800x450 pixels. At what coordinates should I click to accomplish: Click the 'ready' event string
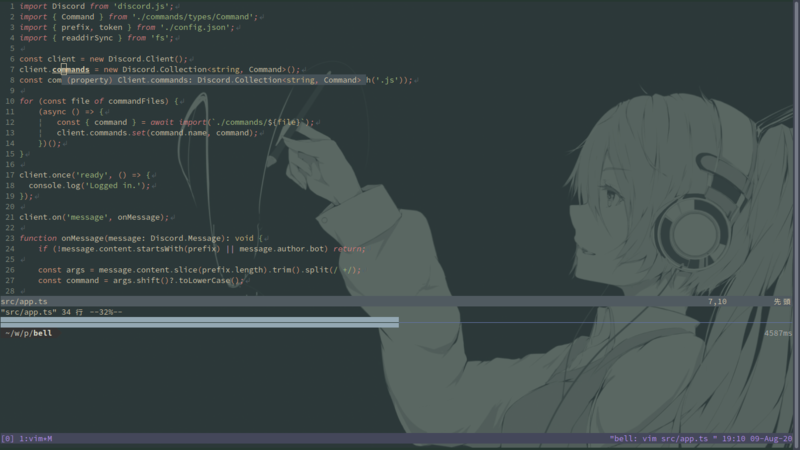point(94,175)
